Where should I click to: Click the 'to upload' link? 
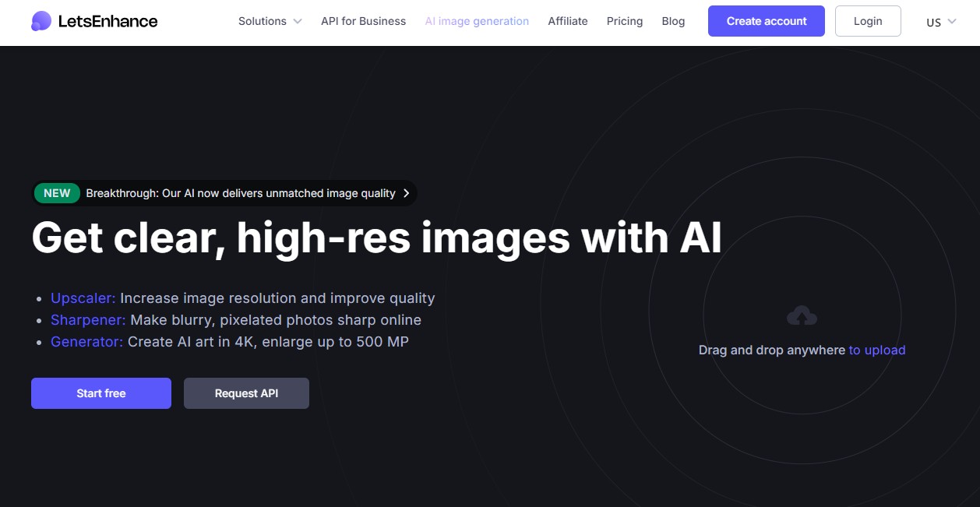[877, 350]
